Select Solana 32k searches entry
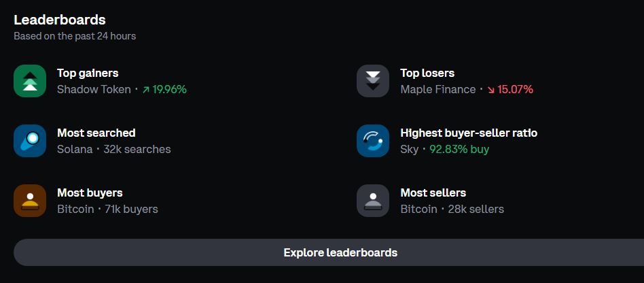This screenshot has height=283, width=644. point(113,149)
